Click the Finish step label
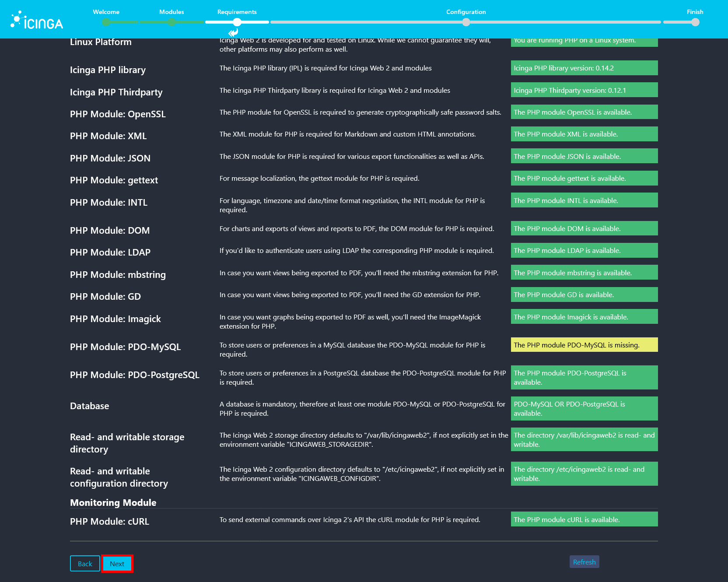 [x=695, y=12]
